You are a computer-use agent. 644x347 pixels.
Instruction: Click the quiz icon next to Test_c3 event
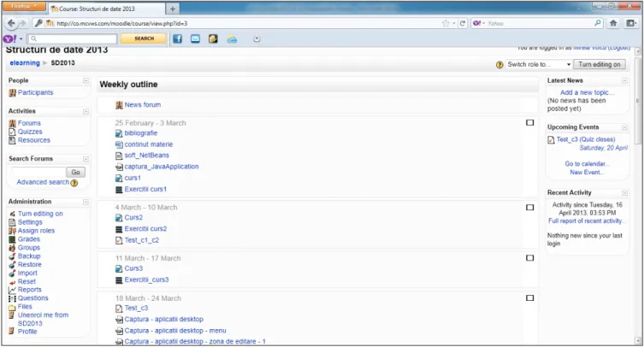pos(551,140)
